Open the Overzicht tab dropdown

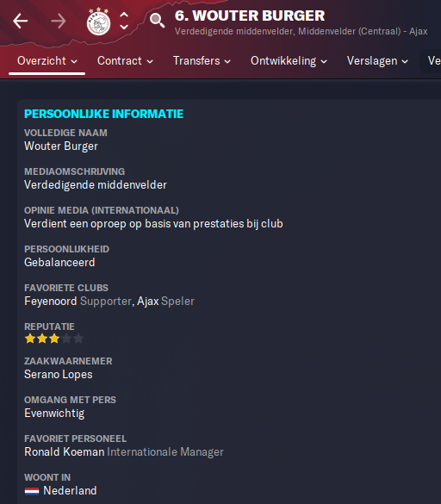point(47,61)
